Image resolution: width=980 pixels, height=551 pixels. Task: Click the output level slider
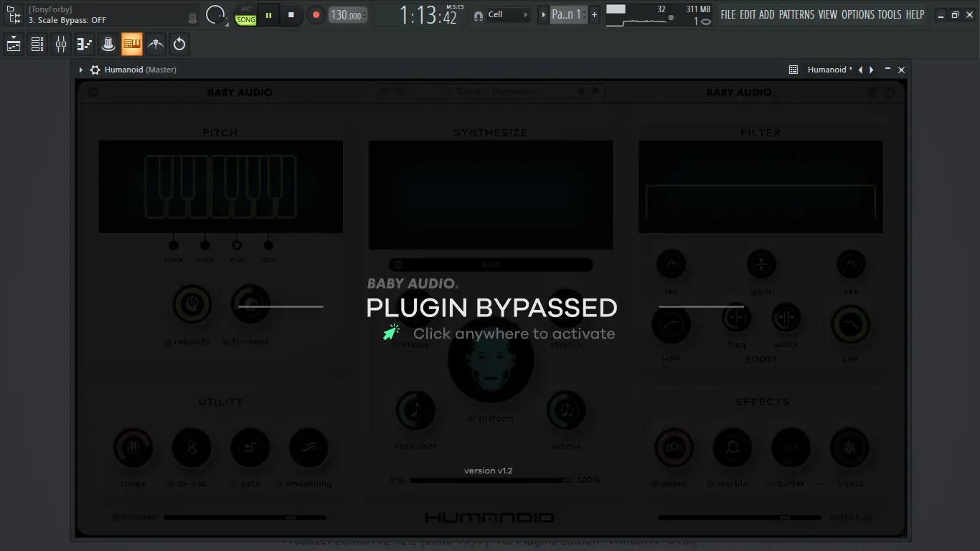[x=739, y=517]
